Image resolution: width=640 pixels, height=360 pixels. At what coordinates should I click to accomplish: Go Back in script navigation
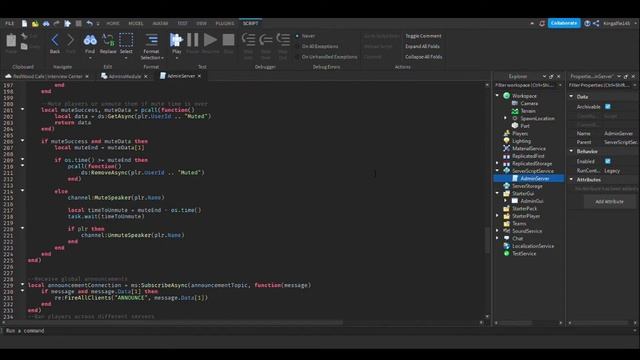click(55, 40)
